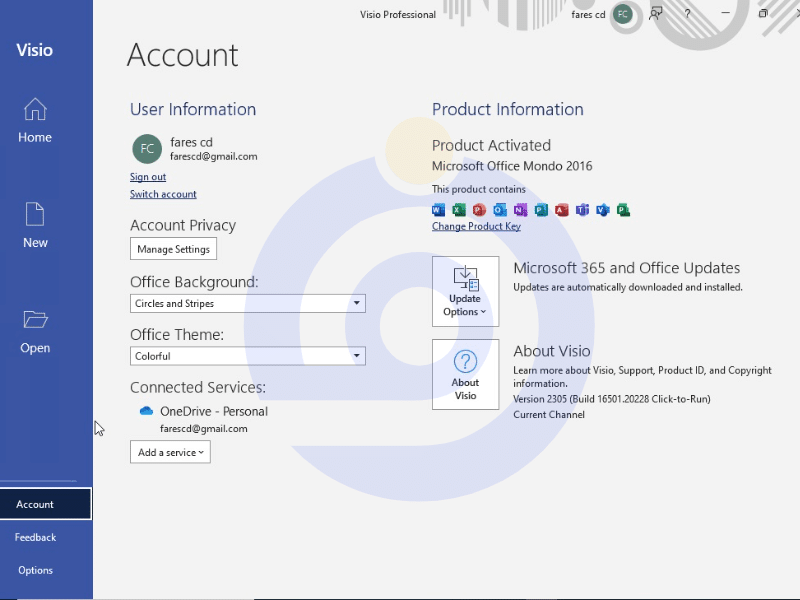This screenshot has height=600, width=800.
Task: Open the feedback person icon in title bar
Action: pos(655,14)
